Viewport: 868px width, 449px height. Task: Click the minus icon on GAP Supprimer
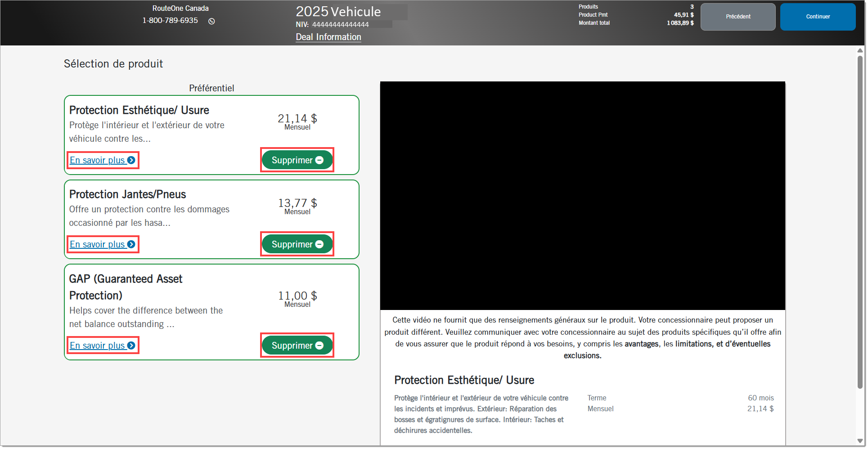coord(319,346)
